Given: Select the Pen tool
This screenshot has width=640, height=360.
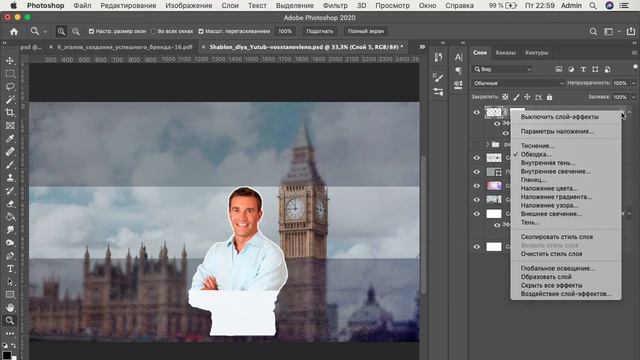Looking at the screenshot, I should point(10,256).
